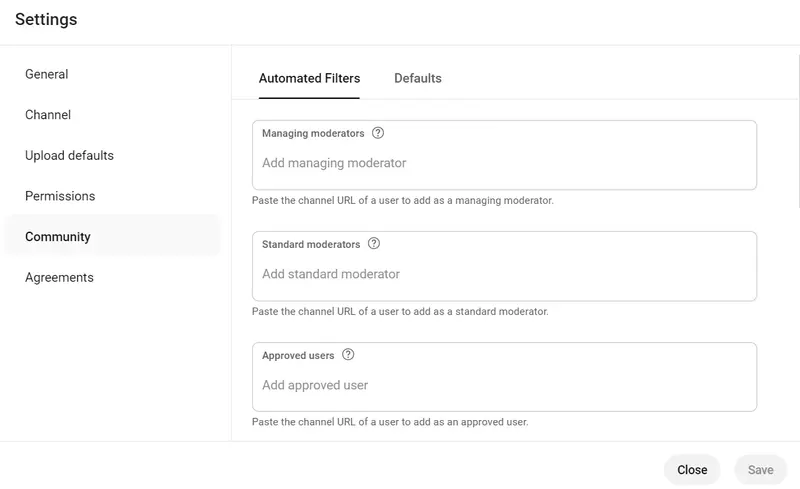
Task: Open the Upload defaults section
Action: 69,156
